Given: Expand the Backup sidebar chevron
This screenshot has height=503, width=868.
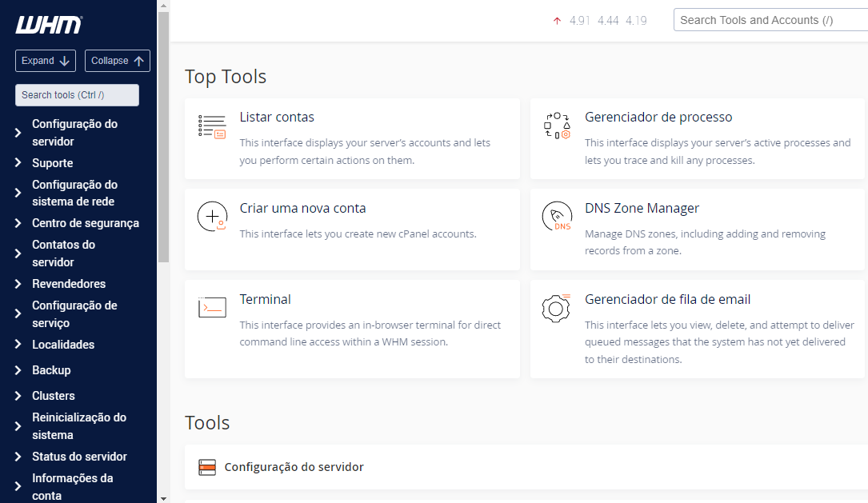Looking at the screenshot, I should (18, 370).
